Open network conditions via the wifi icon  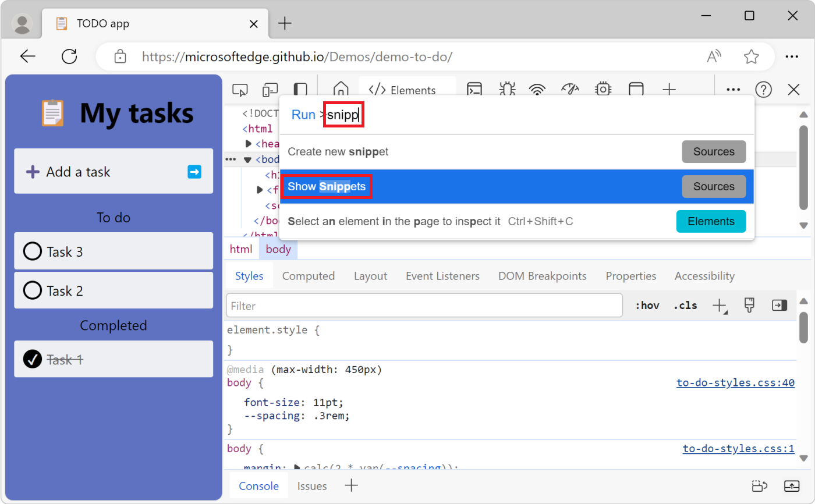(537, 90)
